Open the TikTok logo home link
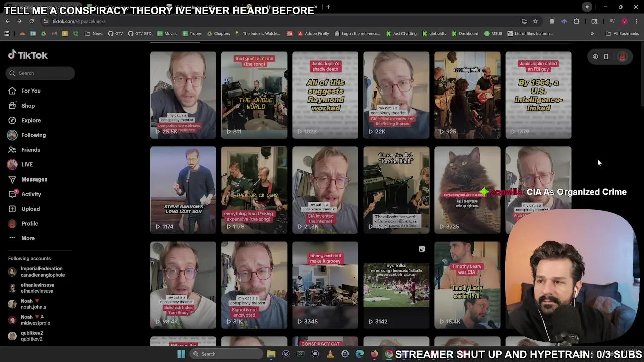Image resolution: width=644 pixels, height=362 pixels. (28, 55)
